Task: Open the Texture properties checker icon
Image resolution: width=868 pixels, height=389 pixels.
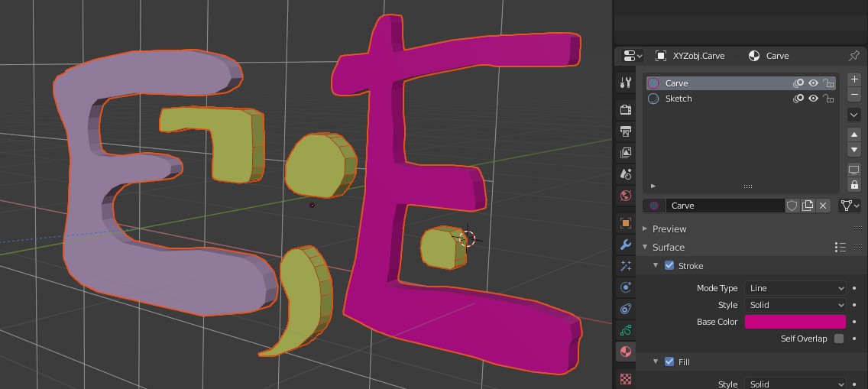Action: [x=626, y=379]
